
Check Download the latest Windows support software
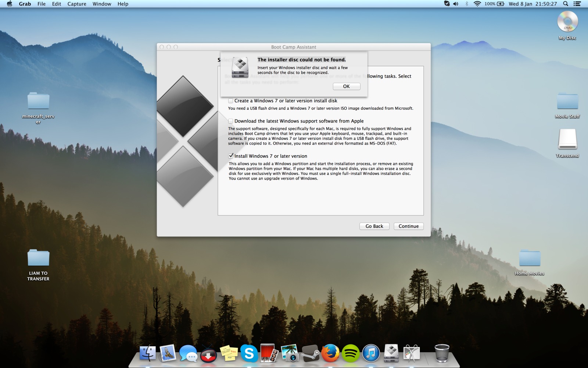pyautogui.click(x=231, y=121)
